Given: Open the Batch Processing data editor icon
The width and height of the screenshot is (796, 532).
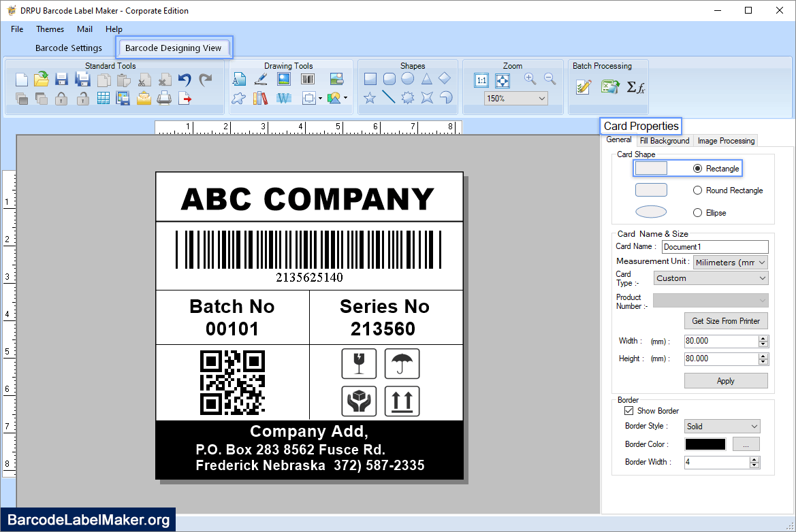Looking at the screenshot, I should pos(582,87).
